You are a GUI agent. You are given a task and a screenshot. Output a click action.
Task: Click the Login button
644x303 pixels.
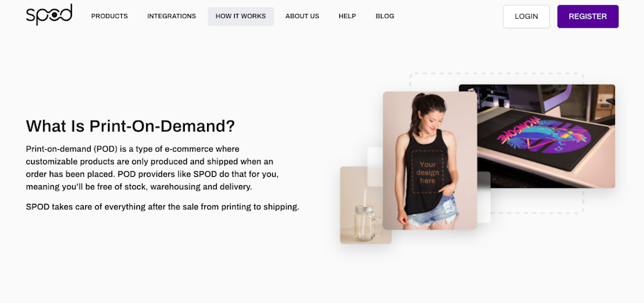526,17
